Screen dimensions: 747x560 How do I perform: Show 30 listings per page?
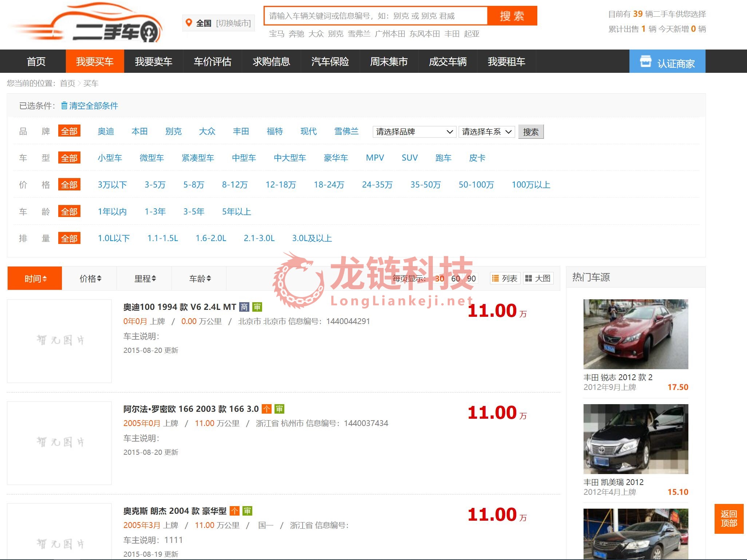coord(439,279)
